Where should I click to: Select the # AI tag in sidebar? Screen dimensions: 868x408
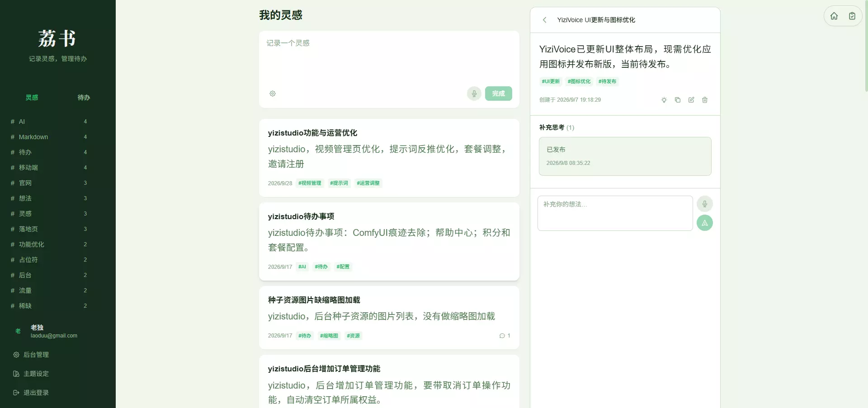49,122
